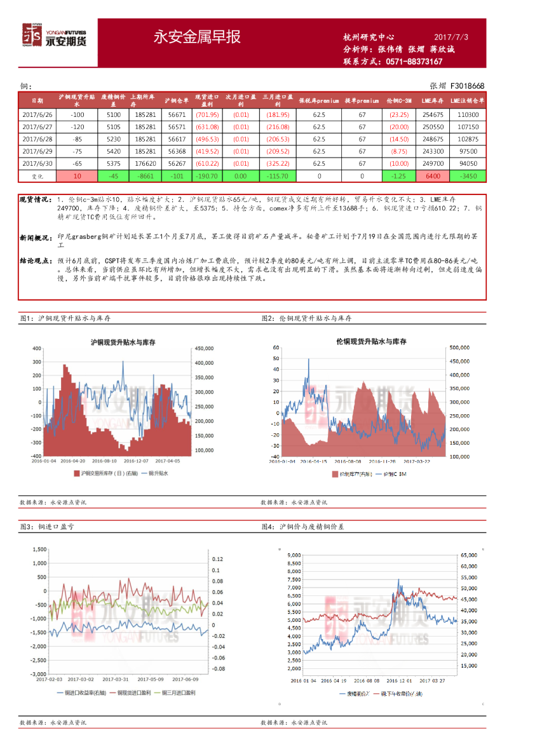
Task: Click the 数据来源 note under chart 4
Action: pos(294,723)
